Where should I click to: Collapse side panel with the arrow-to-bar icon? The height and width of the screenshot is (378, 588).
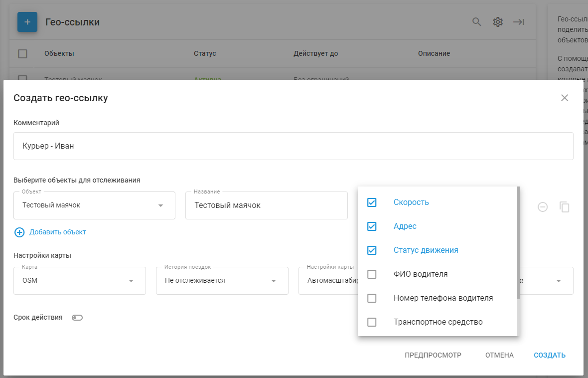pyautogui.click(x=519, y=22)
